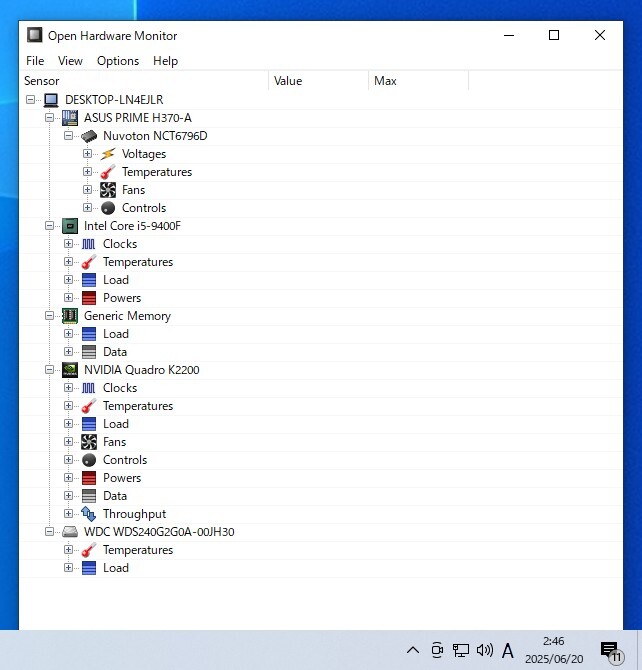
Task: Expand the Voltages group
Action: (x=87, y=153)
